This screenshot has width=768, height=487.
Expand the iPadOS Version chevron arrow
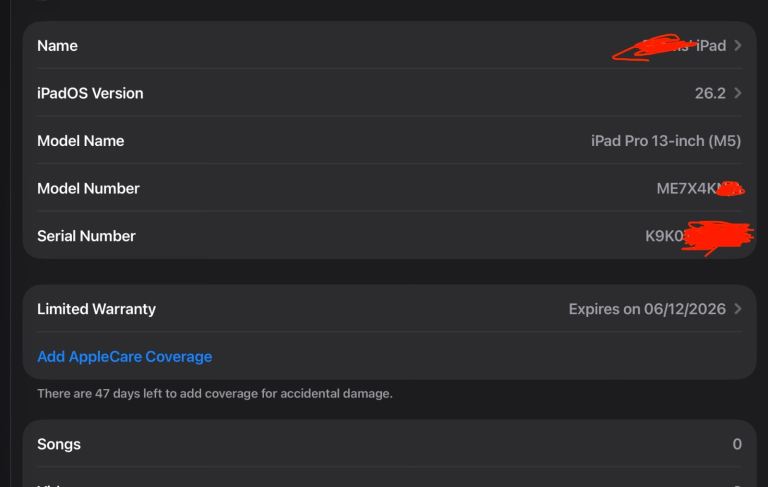tap(738, 93)
